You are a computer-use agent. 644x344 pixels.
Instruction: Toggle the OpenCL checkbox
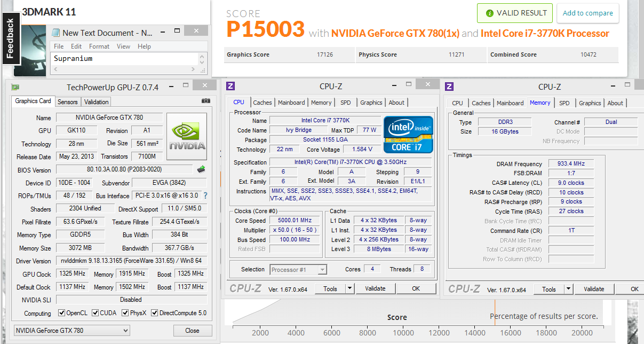click(62, 313)
